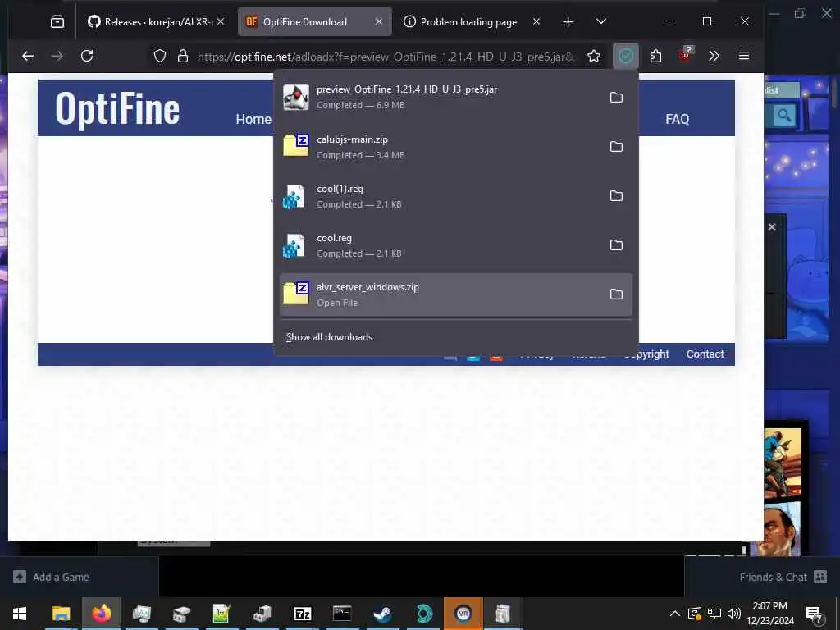The height and width of the screenshot is (630, 840).
Task: Open Steam Friends & Chat
Action: point(783,577)
